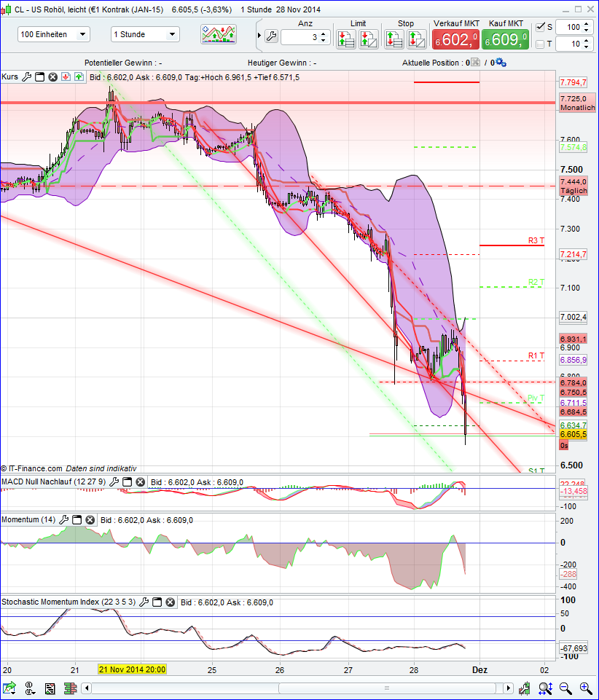Close the Momentum indicator panel with its X
Screen dimensions: 599x700
pyautogui.click(x=90, y=519)
